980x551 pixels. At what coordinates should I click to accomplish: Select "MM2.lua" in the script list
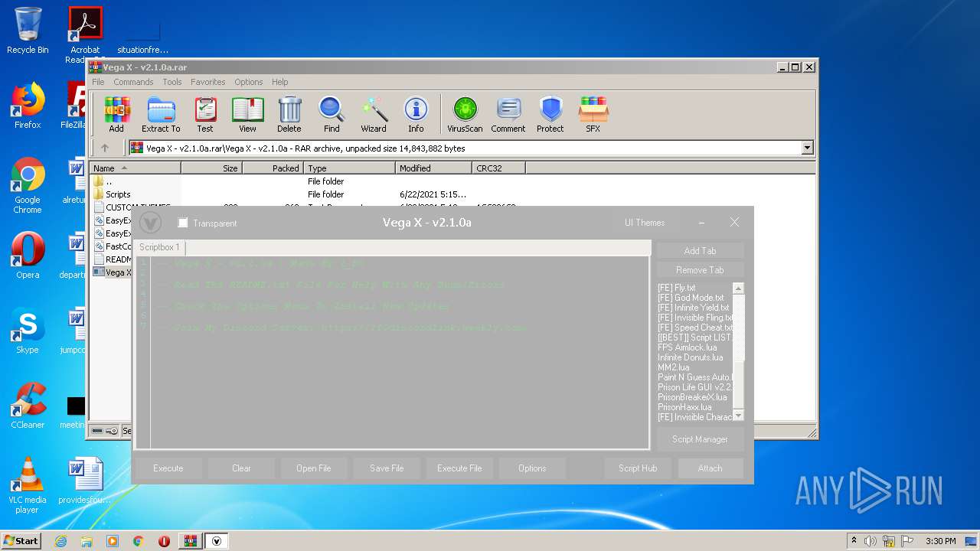point(674,367)
